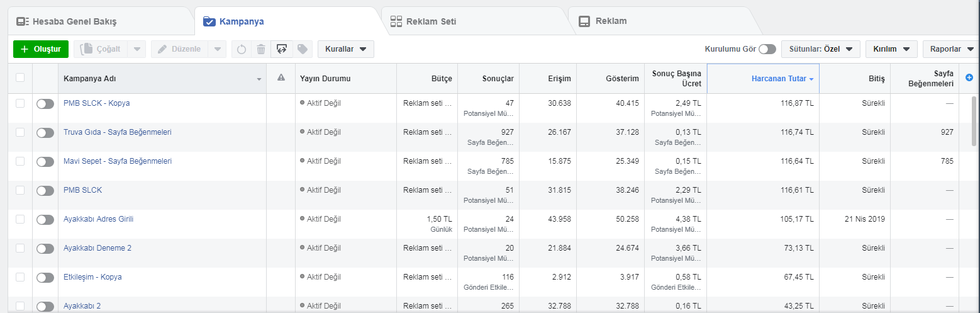Click the 21 Nis 2019 end date cell
Screen dimensions: 980x313
tap(855, 224)
